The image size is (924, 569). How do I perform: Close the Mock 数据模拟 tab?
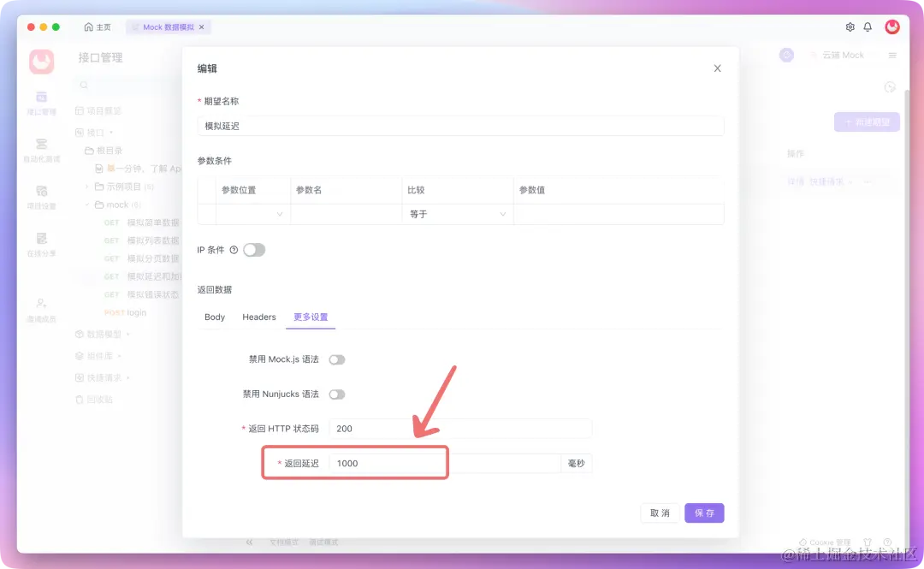click(x=202, y=27)
